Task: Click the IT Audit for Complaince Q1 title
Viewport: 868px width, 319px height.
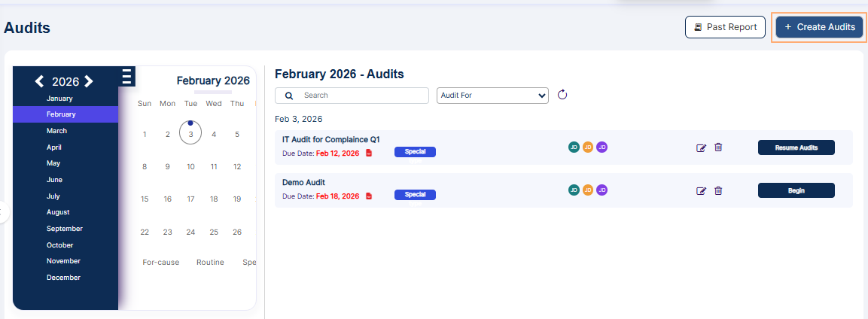Action: click(x=331, y=139)
